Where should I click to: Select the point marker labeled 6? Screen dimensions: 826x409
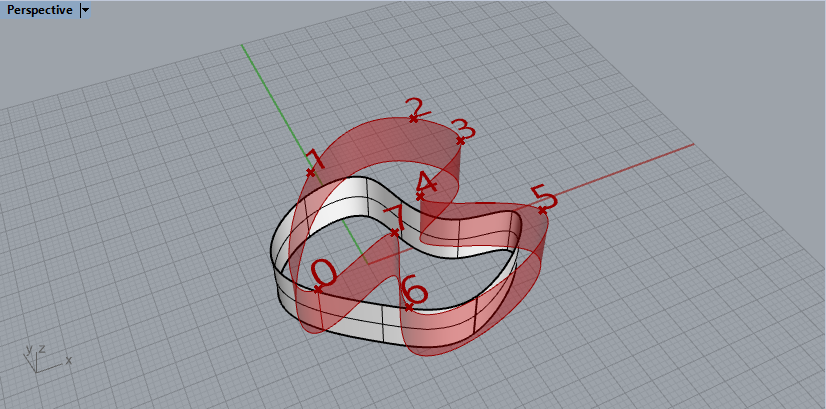409,307
